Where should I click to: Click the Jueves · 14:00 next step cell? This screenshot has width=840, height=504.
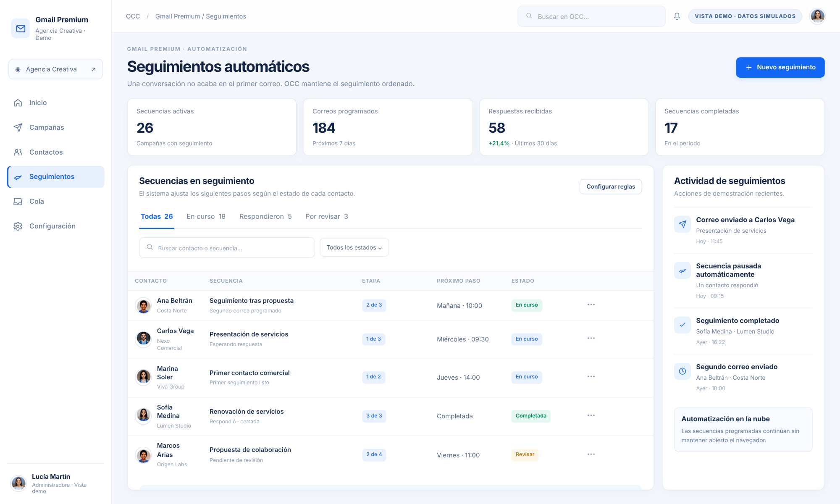pos(458,378)
